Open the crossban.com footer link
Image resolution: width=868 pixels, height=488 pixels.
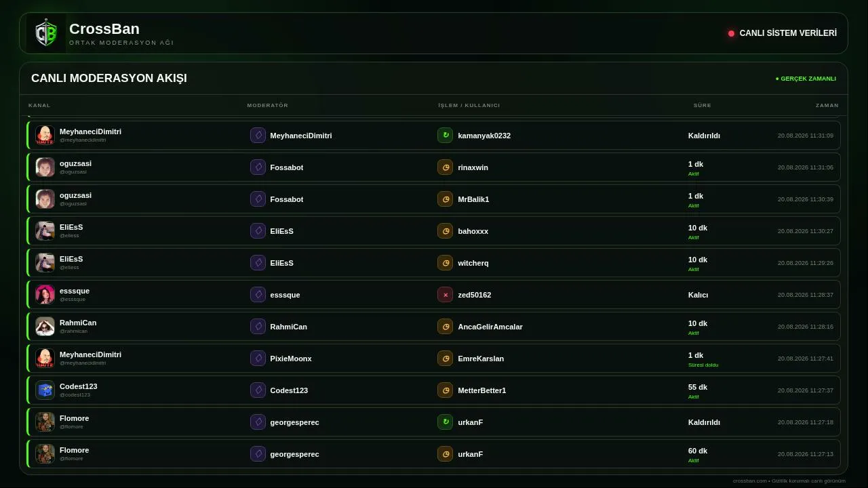750,481
